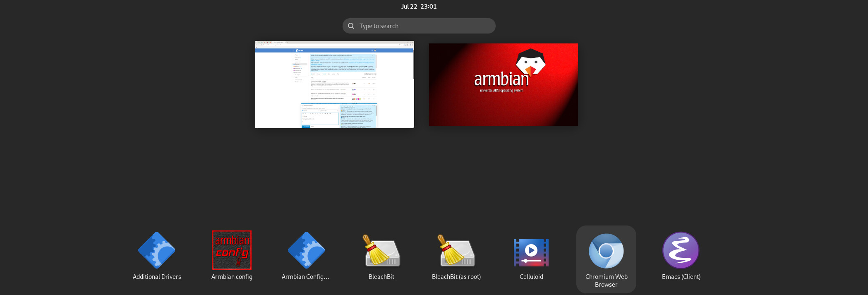The height and width of the screenshot is (295, 868).
Task: Launch Armbian config red icon
Action: (x=232, y=250)
